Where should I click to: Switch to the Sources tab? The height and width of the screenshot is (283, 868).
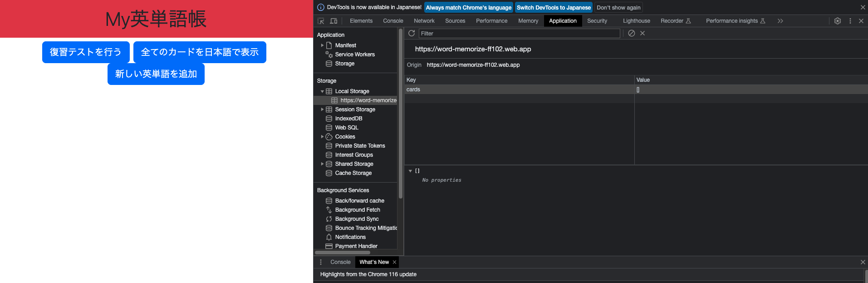coord(455,21)
